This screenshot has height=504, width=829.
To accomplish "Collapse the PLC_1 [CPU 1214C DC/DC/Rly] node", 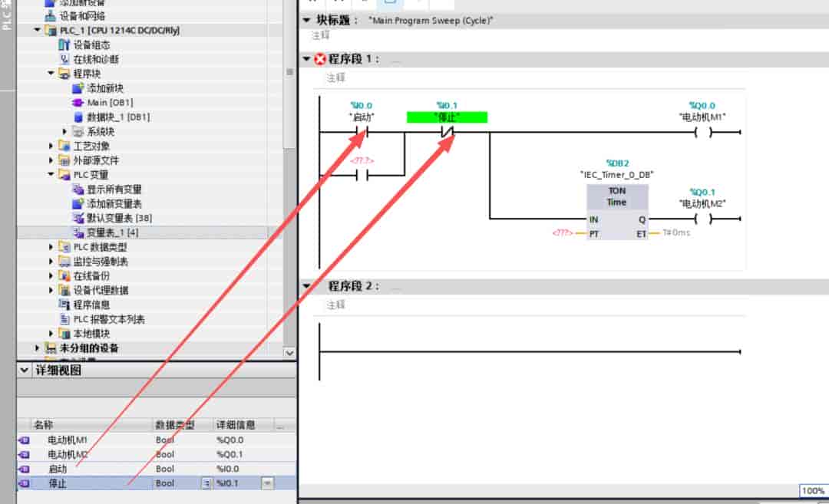I will (37, 30).
